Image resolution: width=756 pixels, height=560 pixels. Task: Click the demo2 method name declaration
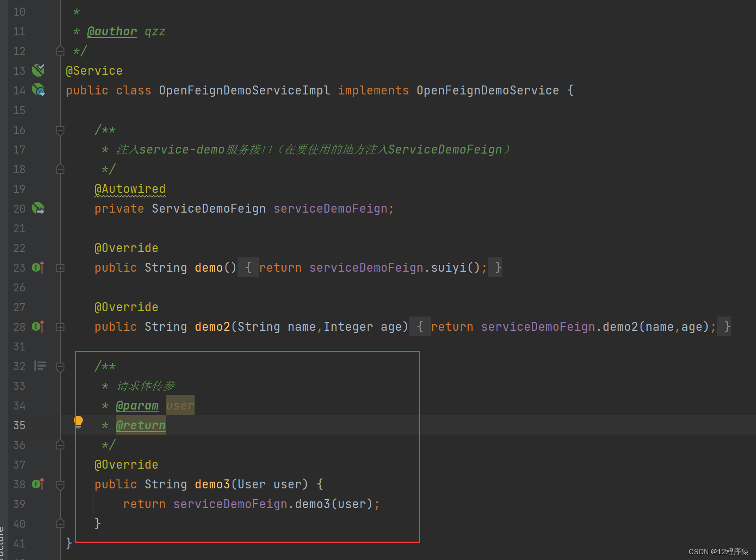(x=212, y=327)
